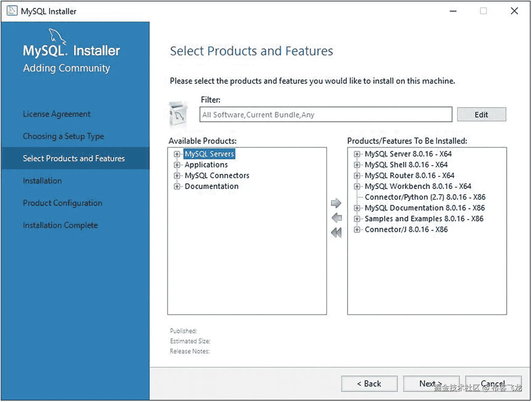The image size is (532, 402).
Task: Click the Back button
Action: 369,384
